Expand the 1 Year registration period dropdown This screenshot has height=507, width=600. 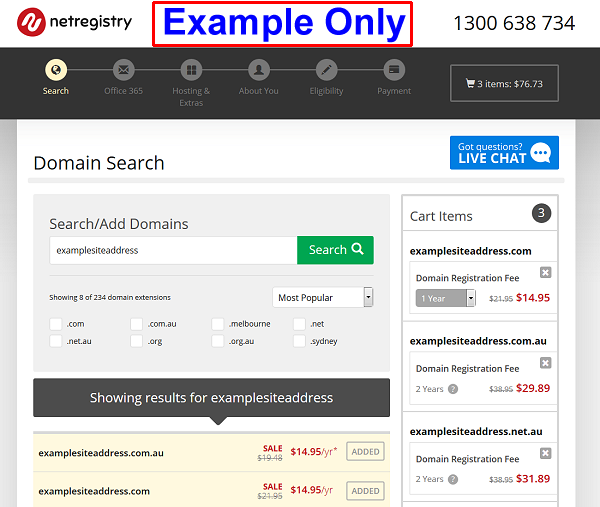(445, 298)
